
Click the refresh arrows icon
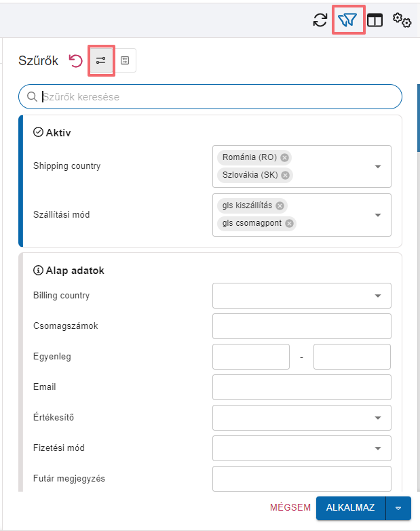(x=320, y=20)
